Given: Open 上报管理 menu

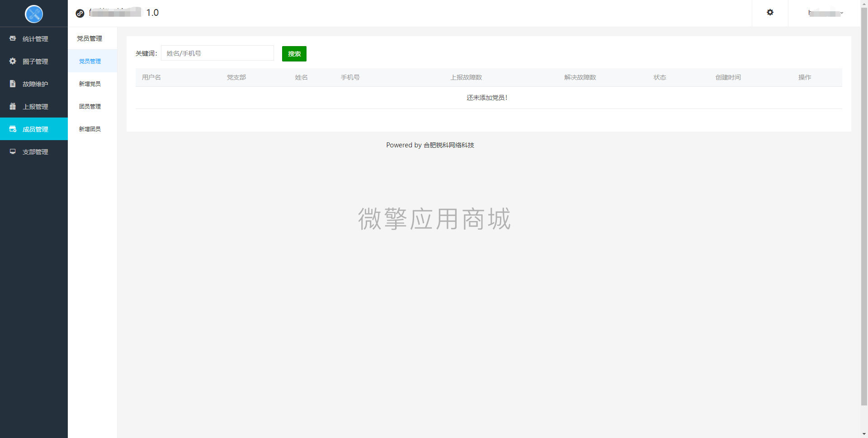Looking at the screenshot, I should (x=34, y=106).
